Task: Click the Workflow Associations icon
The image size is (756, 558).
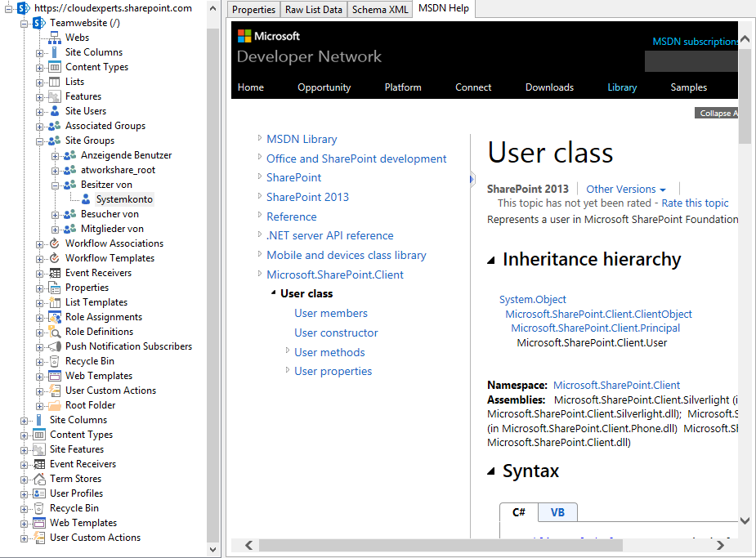Action: [55, 243]
